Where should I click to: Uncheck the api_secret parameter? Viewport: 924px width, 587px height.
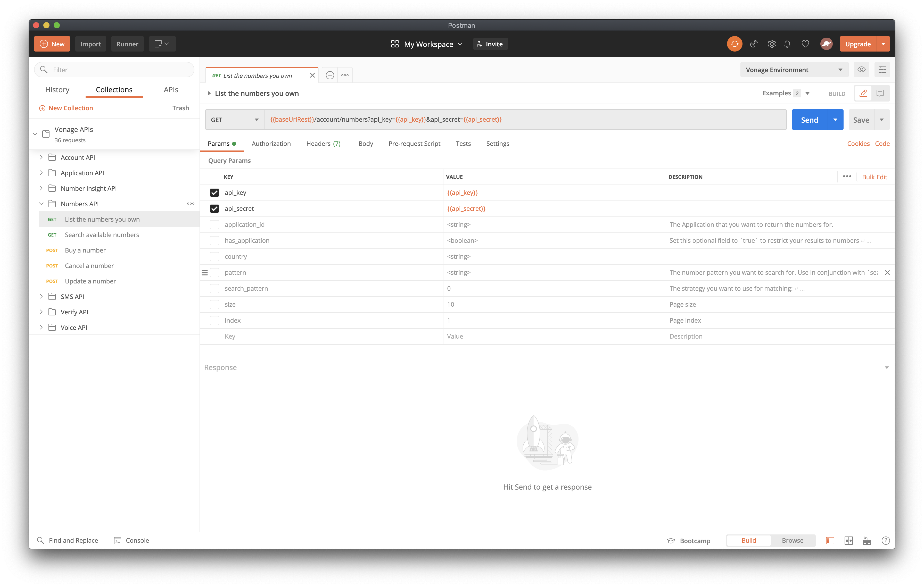pos(214,208)
